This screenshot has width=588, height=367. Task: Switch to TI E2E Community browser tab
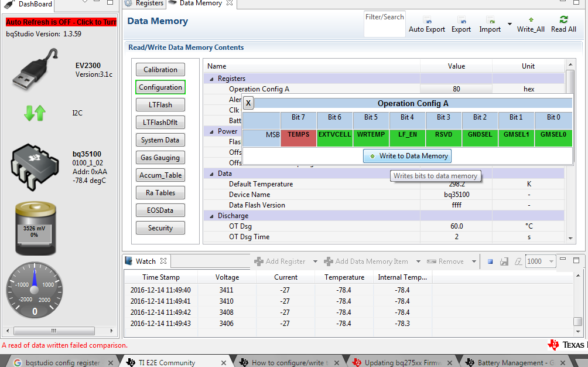click(x=176, y=362)
